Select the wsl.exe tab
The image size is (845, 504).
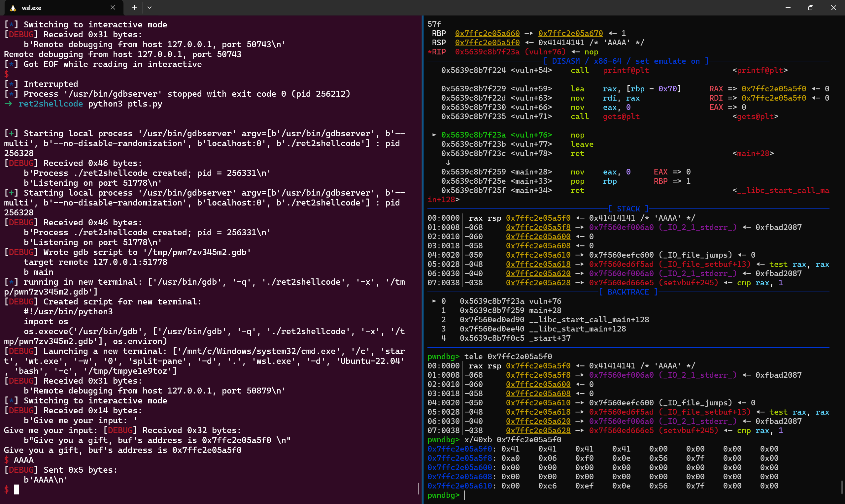[61, 8]
